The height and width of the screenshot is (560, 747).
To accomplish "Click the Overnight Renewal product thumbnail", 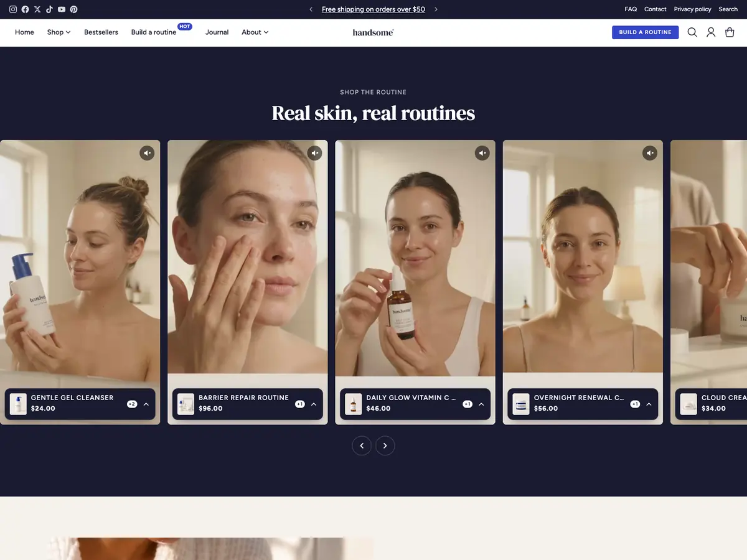I will 521,404.
